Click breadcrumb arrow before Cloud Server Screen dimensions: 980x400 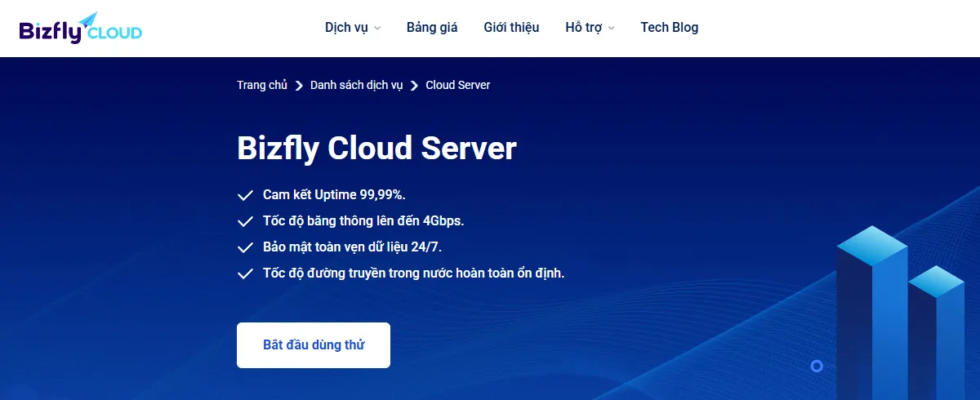415,86
